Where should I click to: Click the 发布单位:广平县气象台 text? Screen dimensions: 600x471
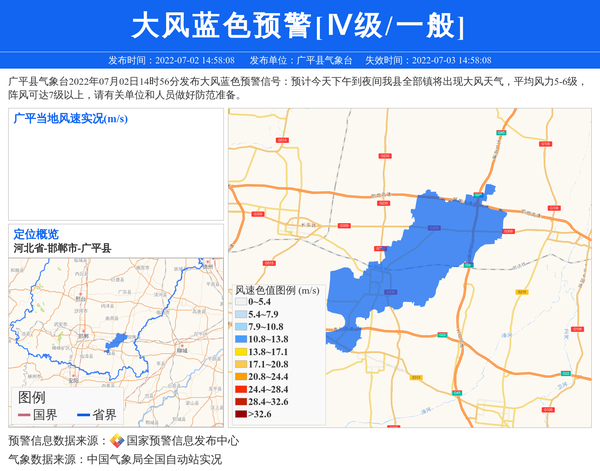301,60
